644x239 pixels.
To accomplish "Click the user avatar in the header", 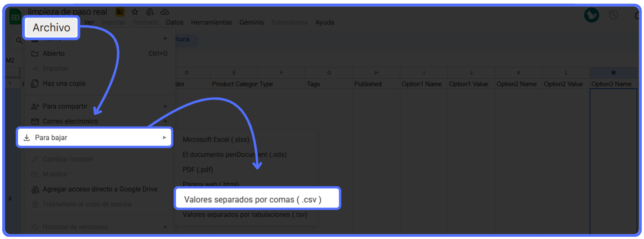I will click(x=591, y=15).
